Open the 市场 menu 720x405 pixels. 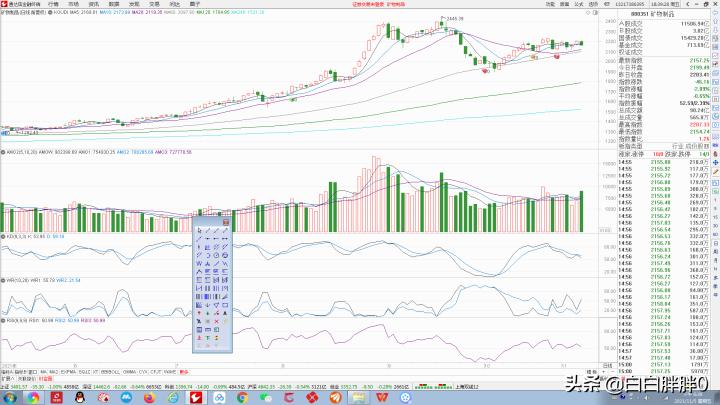point(73,4)
